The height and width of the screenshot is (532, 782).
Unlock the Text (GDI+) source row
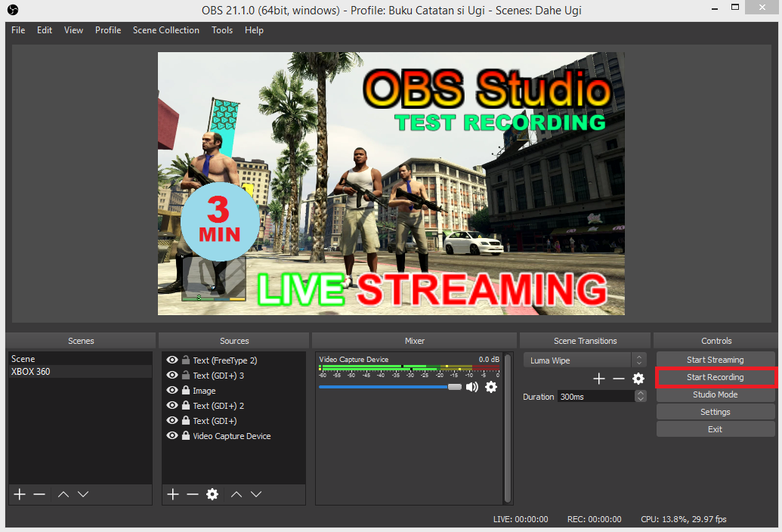tap(186, 420)
